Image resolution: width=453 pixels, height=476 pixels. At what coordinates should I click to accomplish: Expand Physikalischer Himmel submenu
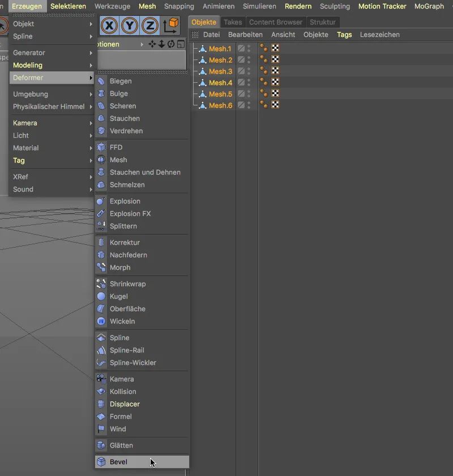pyautogui.click(x=53, y=107)
